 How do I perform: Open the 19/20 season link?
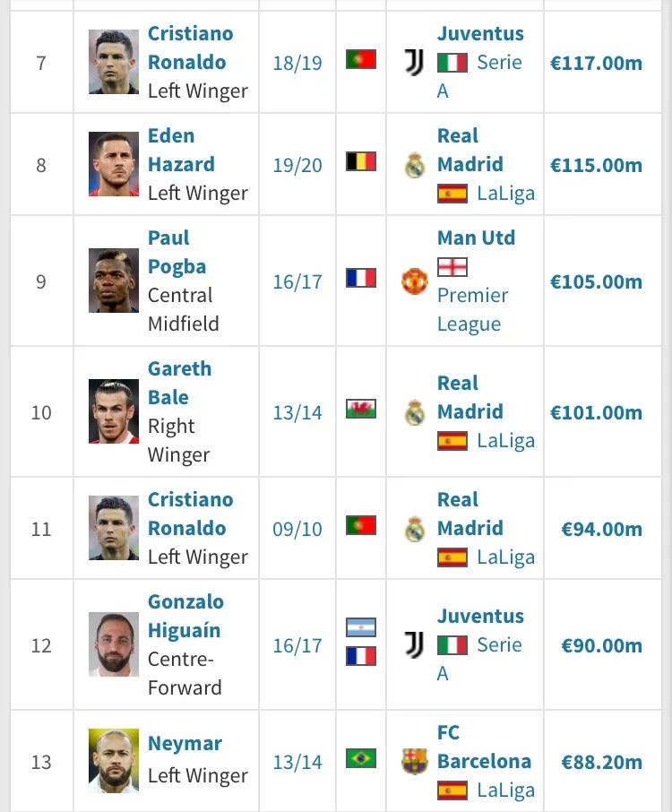297,166
